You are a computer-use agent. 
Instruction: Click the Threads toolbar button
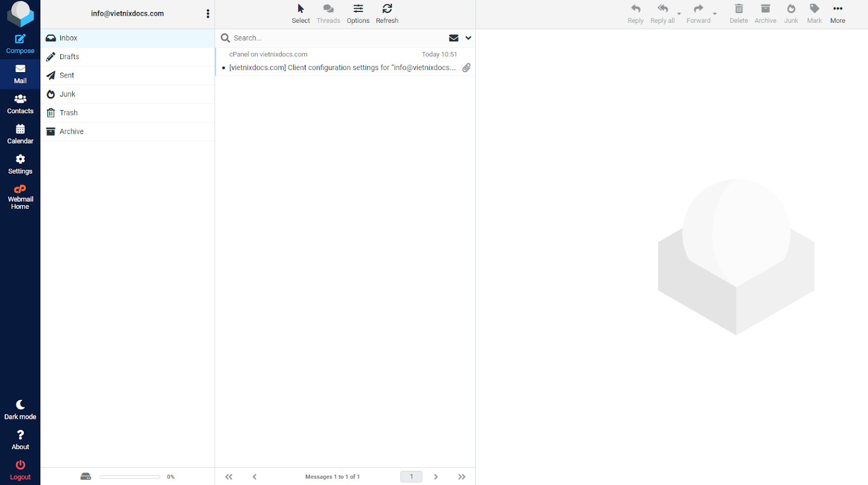point(328,14)
